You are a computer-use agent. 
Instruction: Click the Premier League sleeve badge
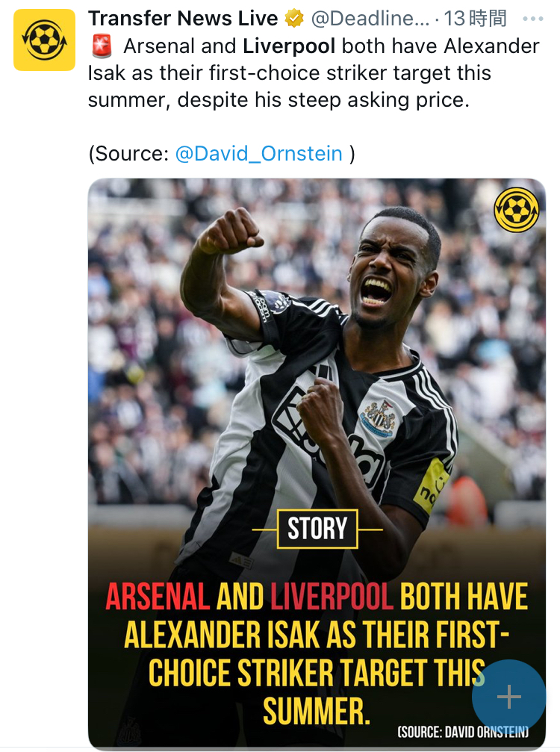coord(259,304)
